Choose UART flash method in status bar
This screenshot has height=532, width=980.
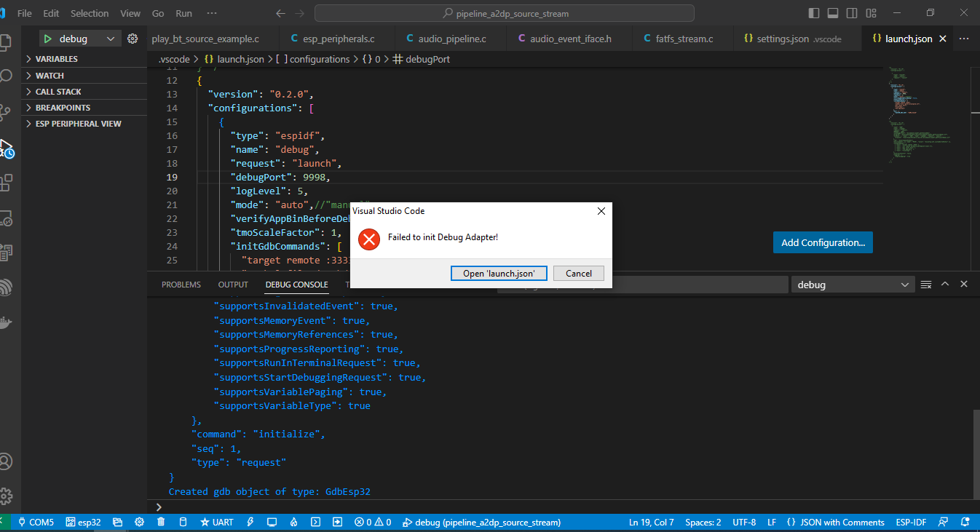pyautogui.click(x=217, y=523)
